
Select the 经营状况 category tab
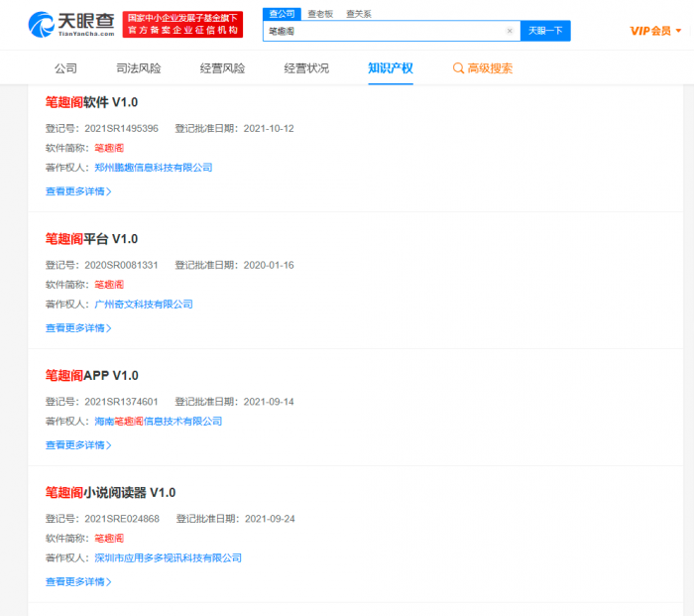306,68
